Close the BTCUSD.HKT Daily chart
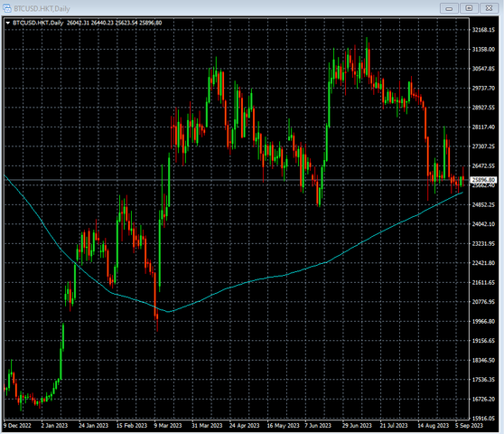The height and width of the screenshot is (434, 504). (x=489, y=8)
